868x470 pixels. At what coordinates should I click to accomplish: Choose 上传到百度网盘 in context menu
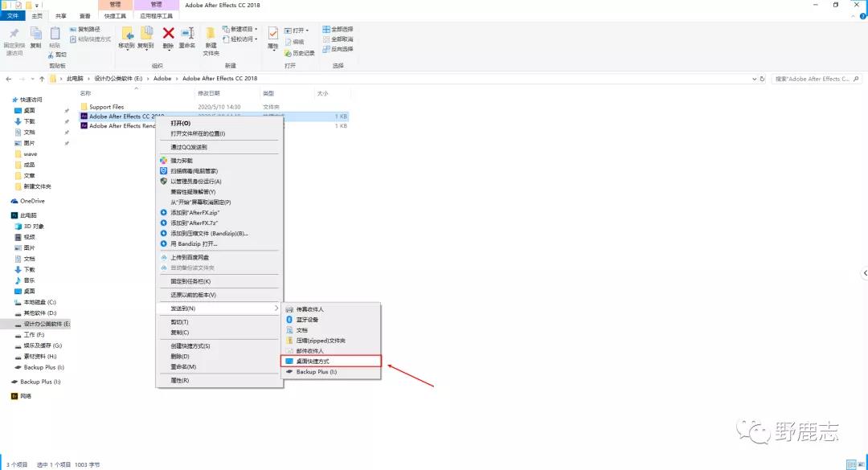pyautogui.click(x=190, y=257)
